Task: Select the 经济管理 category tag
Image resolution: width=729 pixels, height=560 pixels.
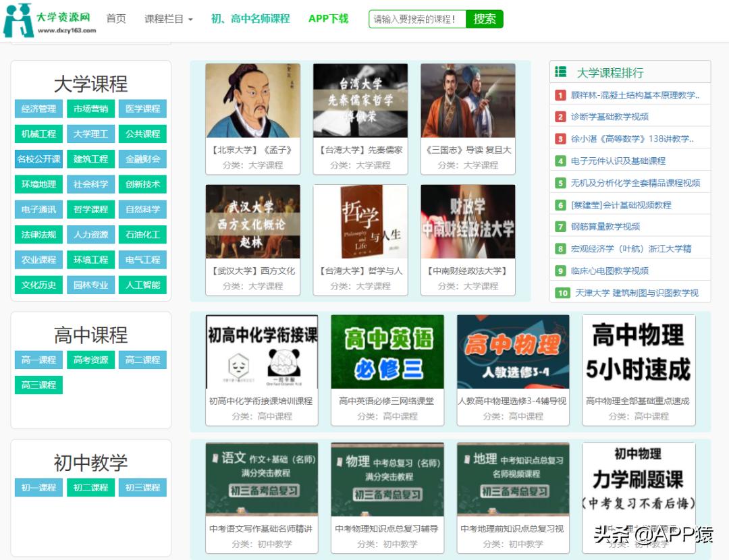Action: coord(38,109)
